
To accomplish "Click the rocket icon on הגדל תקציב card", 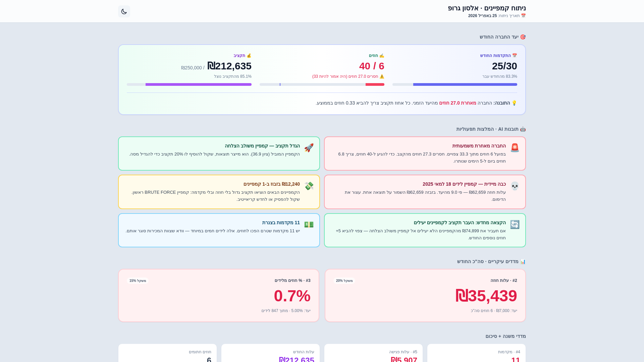I will pyautogui.click(x=309, y=148).
